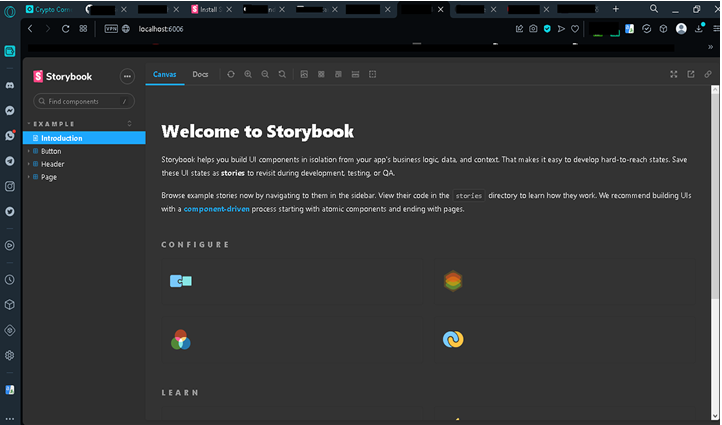Image resolution: width=722 pixels, height=425 pixels.
Task: Open a new browser tab
Action: [616, 9]
